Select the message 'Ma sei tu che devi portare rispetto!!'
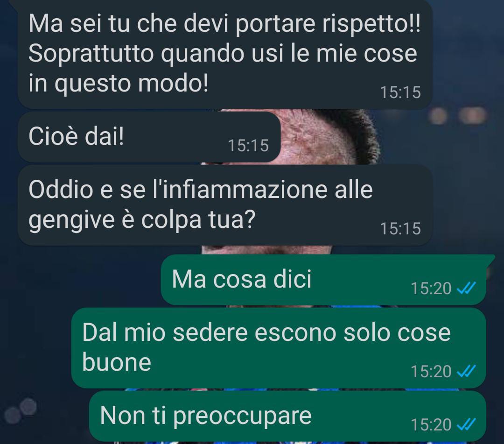Viewport: 504px width, 444px height. click(x=224, y=54)
